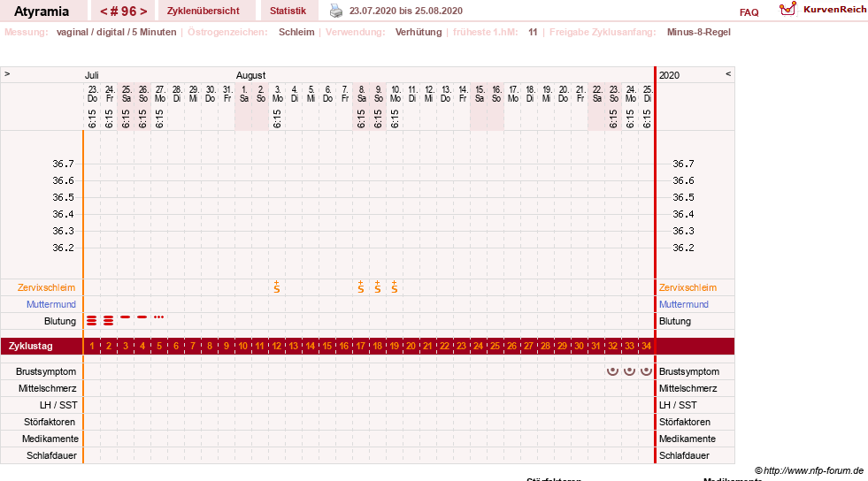Click the left Schlafdauer row label
Screen dimensions: 868x481
51,455
